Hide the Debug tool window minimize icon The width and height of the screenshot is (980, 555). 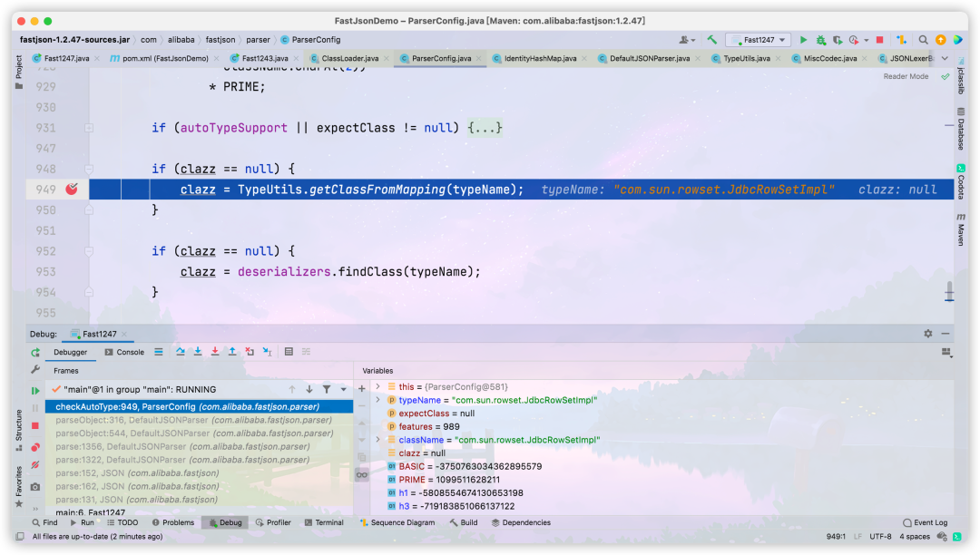point(945,334)
